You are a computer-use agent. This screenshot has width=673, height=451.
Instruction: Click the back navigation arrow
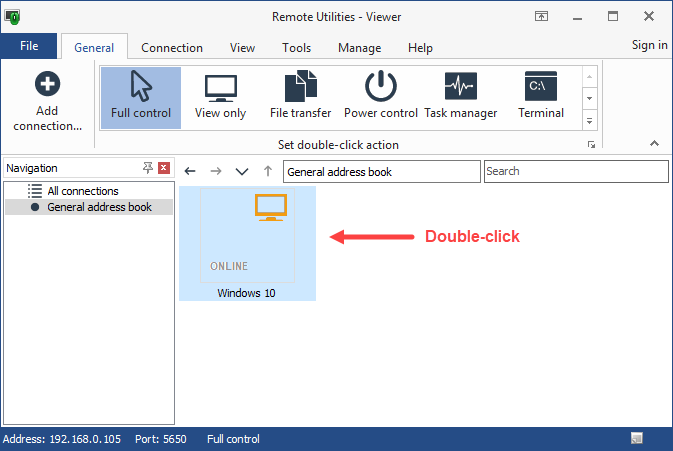191,172
